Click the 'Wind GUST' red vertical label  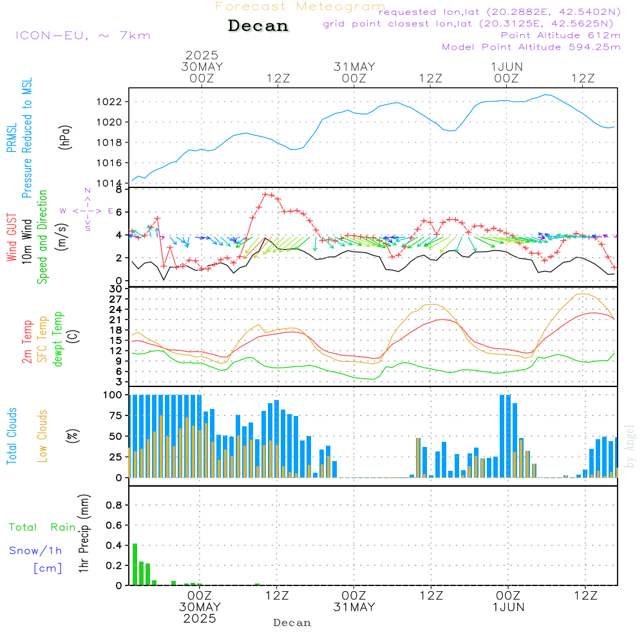(x=12, y=238)
